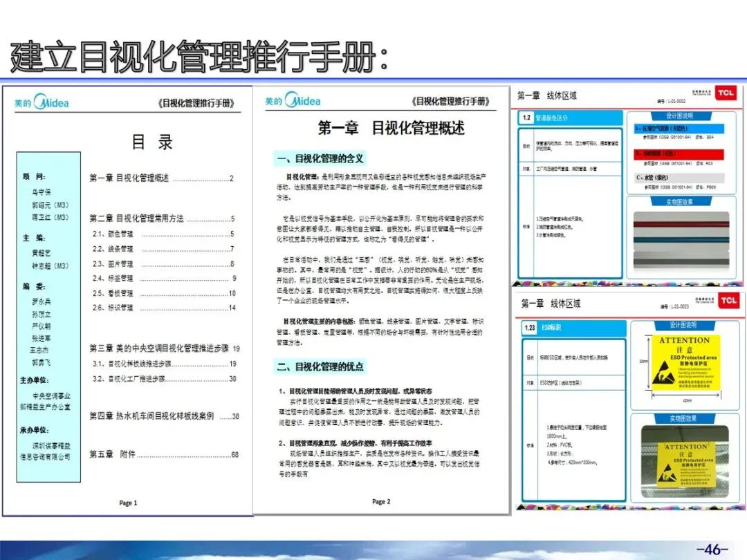Click the Midea logo on the 目录 page
Viewport: 747px width, 560px height.
pyautogui.click(x=41, y=102)
